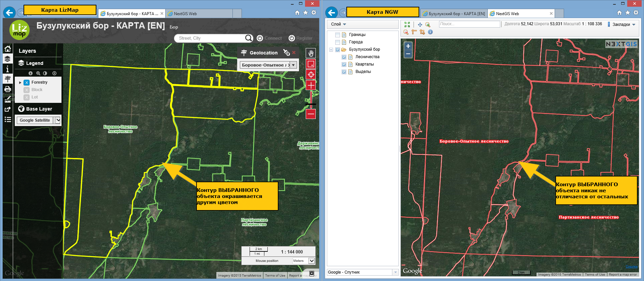Viewport: 644px width, 281px height.
Task: Click the LizMap print icon in sidebar
Action: (8, 89)
